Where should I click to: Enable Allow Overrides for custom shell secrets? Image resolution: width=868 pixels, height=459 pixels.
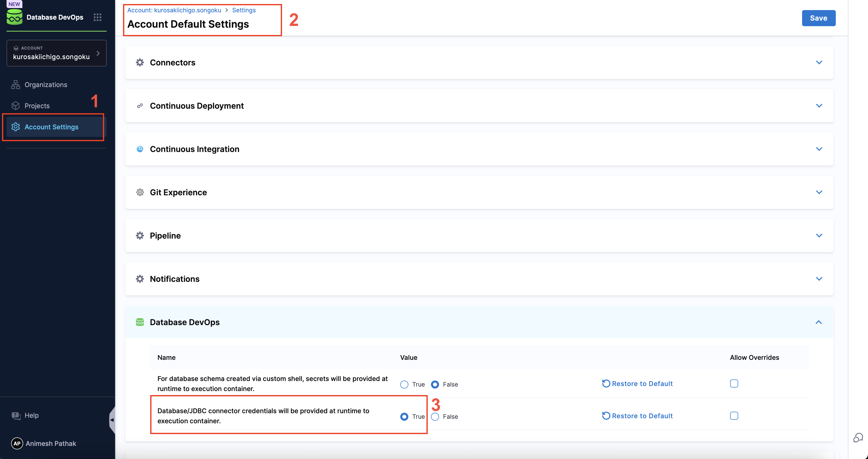click(x=734, y=383)
